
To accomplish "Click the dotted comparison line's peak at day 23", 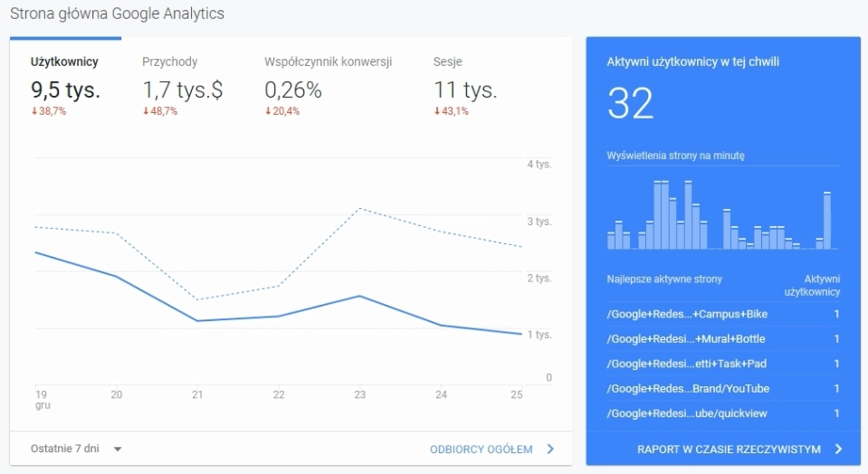I will pyautogui.click(x=359, y=209).
